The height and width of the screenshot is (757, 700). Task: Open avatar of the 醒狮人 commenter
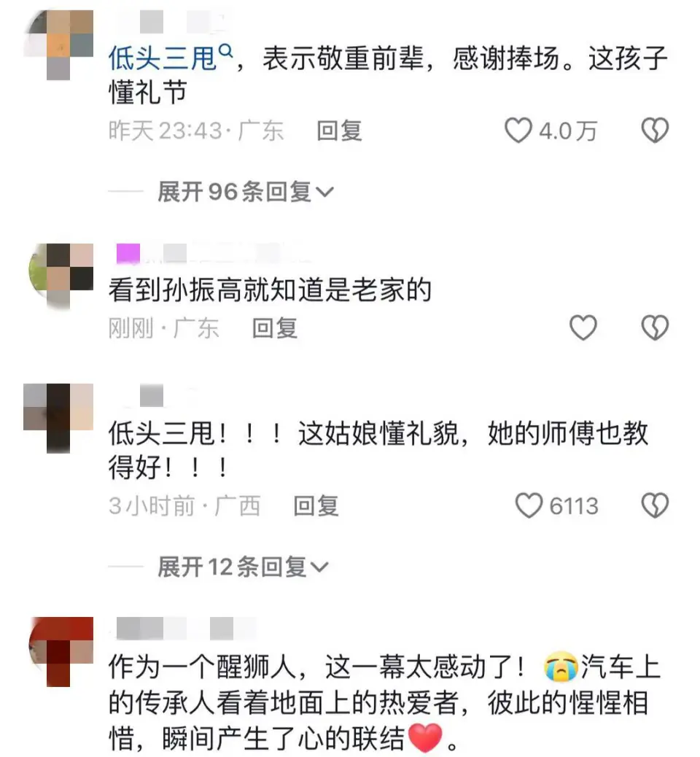pyautogui.click(x=61, y=652)
